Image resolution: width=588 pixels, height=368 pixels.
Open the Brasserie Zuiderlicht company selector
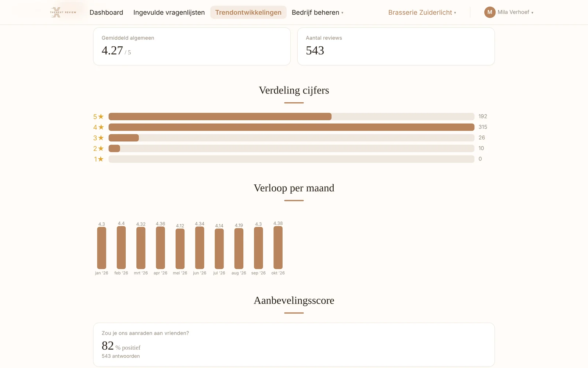point(422,13)
